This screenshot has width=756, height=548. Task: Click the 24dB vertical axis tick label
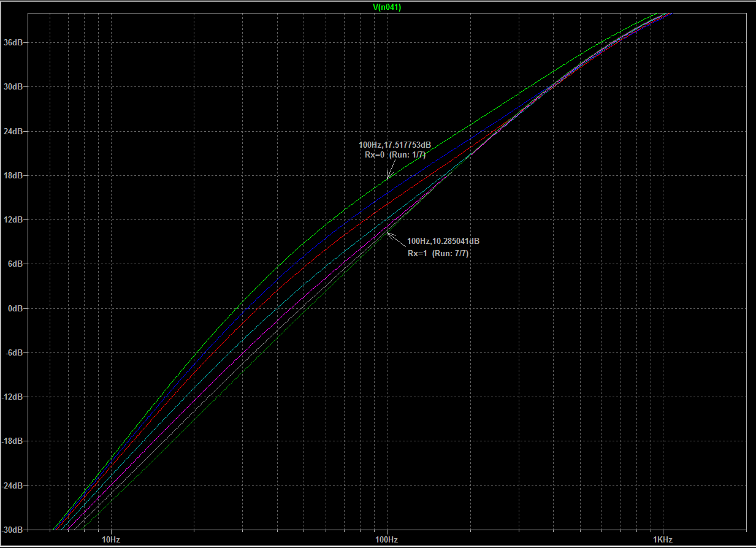click(x=13, y=132)
